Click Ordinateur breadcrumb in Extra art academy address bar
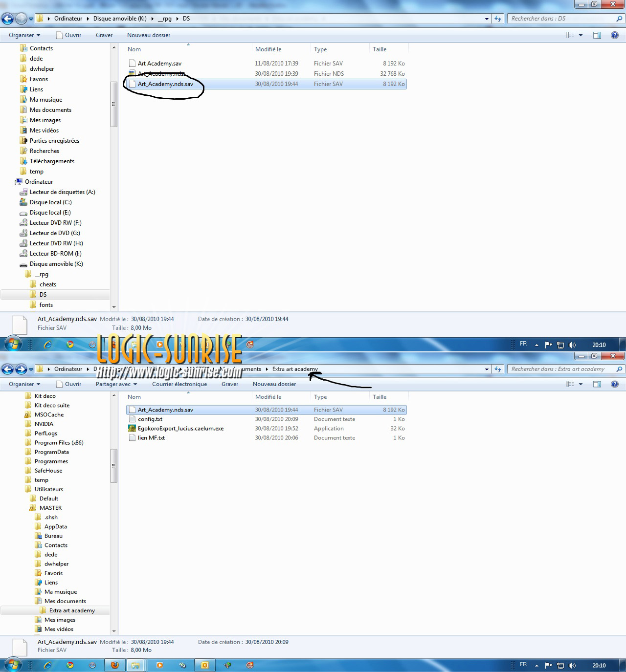Screen dimensions: 626x672 (68, 369)
